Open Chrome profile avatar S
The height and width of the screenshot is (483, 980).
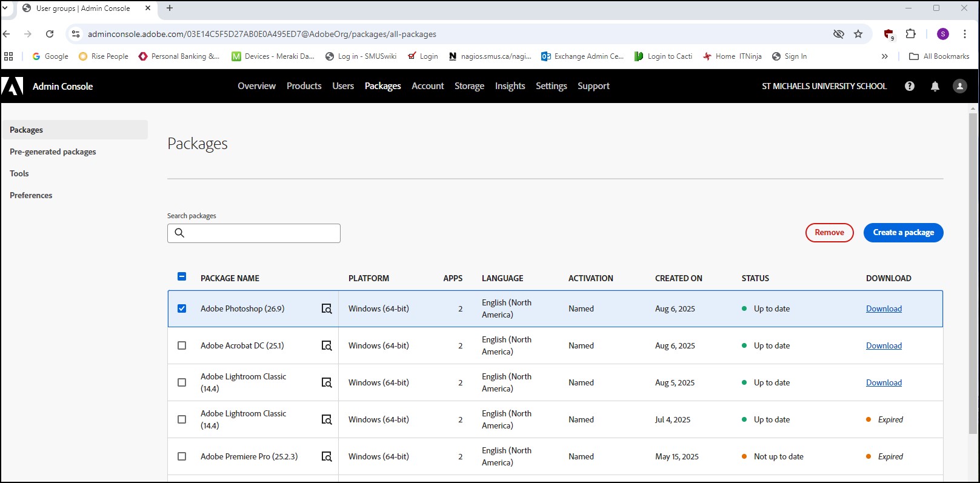tap(943, 34)
